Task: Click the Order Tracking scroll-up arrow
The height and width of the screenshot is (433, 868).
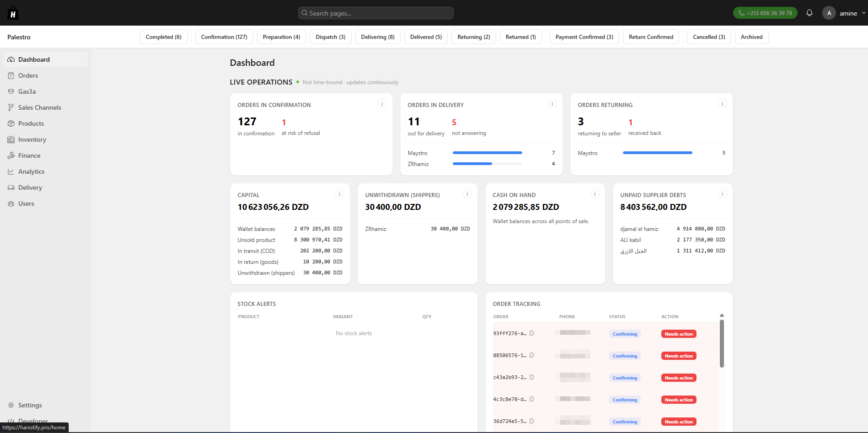Action: pyautogui.click(x=722, y=315)
